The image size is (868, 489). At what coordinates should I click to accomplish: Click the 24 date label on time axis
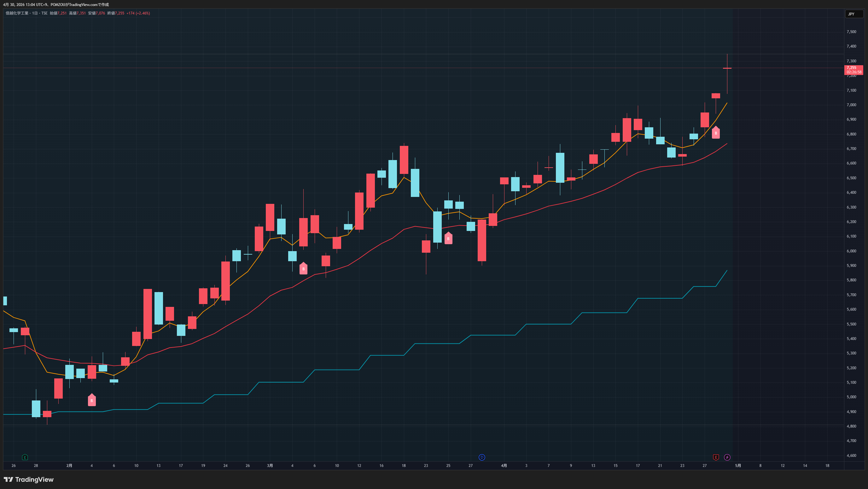click(x=225, y=465)
